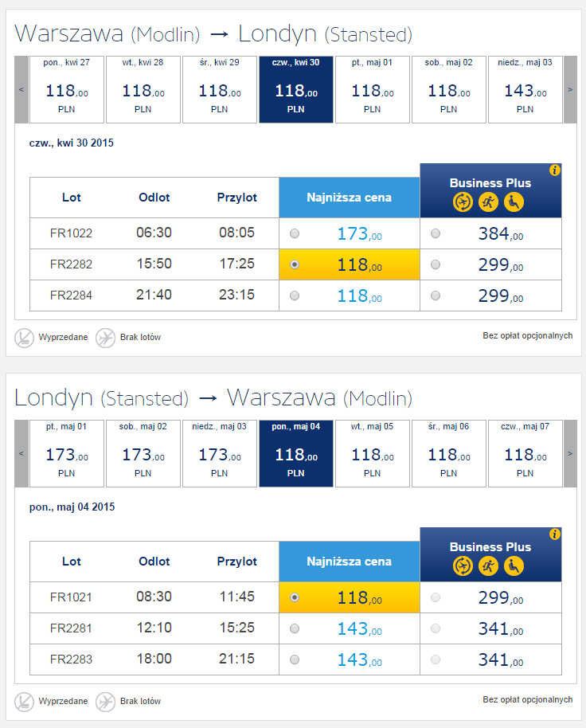Click the wheelchair icon in outbound Business Plus
The height and width of the screenshot is (728, 586).
514,202
